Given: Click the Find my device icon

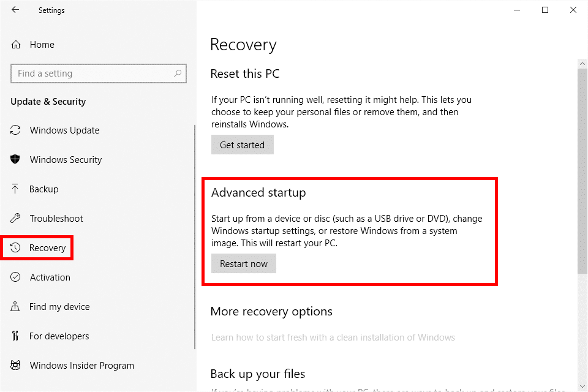Looking at the screenshot, I should coord(15,306).
